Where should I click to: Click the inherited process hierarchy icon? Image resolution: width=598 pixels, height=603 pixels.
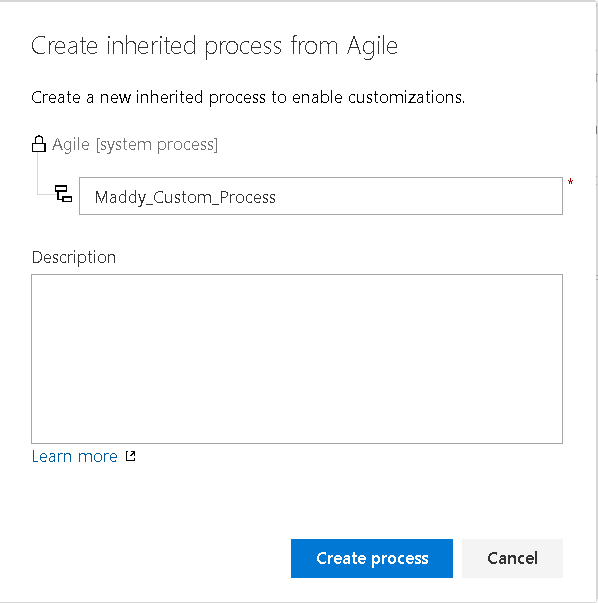tap(63, 193)
